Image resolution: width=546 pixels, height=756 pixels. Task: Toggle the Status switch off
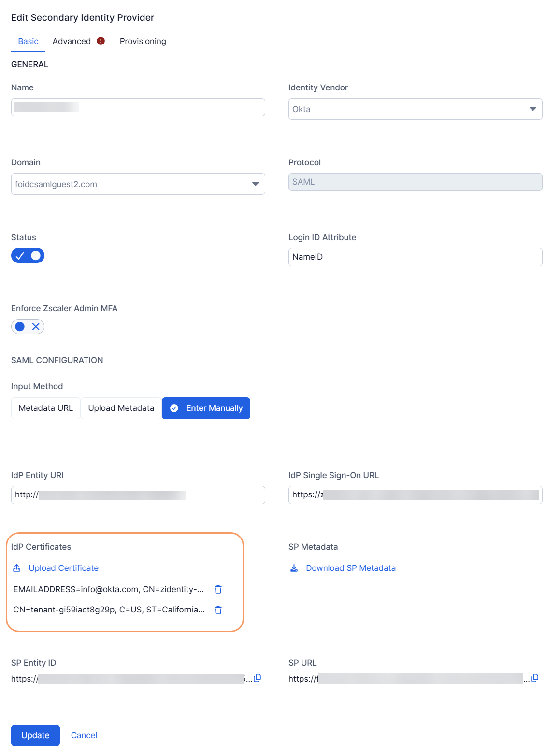[x=28, y=256]
